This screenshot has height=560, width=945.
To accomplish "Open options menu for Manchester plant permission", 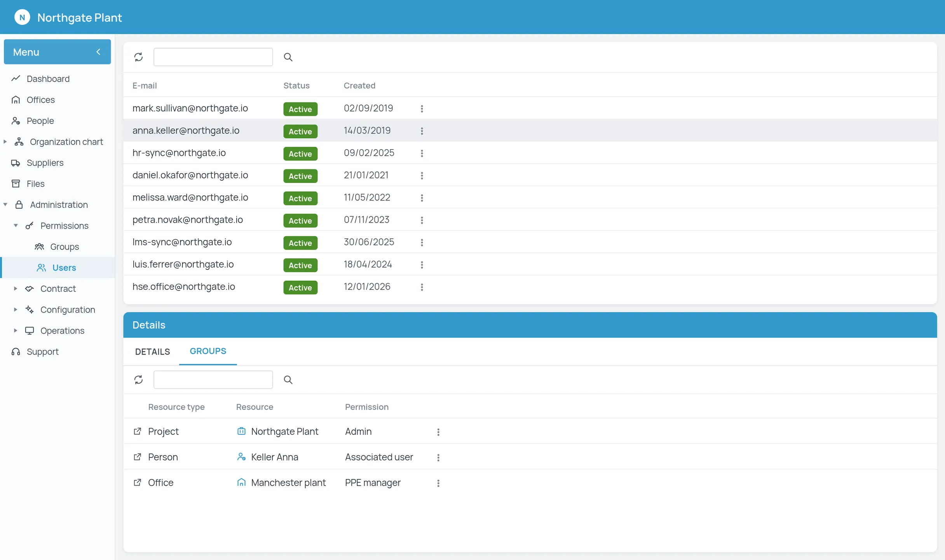I will coord(438,483).
